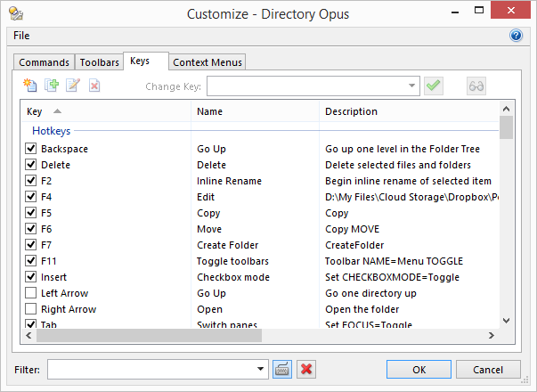Uncheck the Insert hotkey checkbox
Viewport: 537px width, 392px height.
[31, 277]
